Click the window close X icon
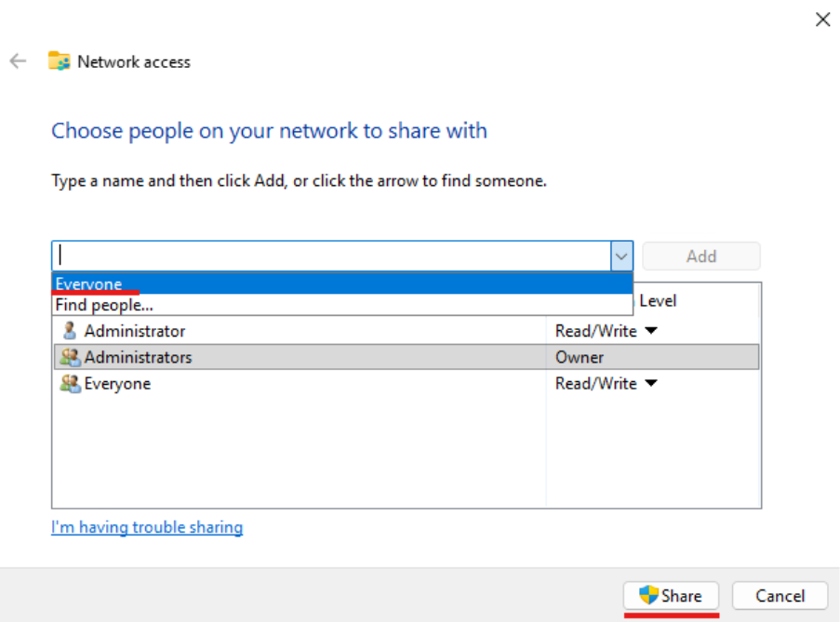The width and height of the screenshot is (840, 622). point(822,19)
